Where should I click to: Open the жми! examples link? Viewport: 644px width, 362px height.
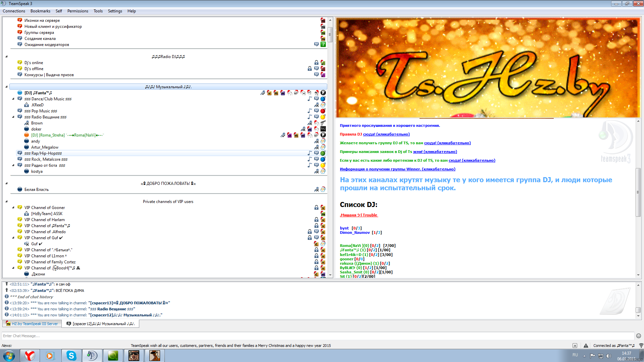click(x=435, y=152)
